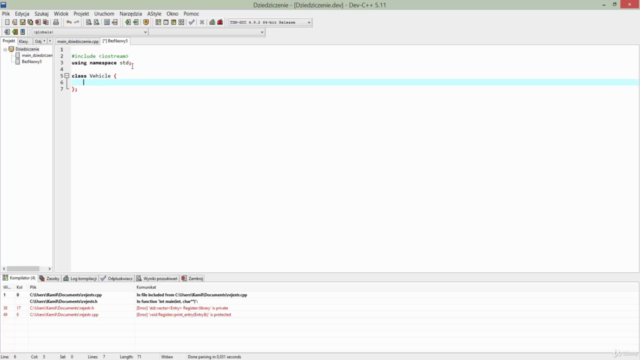Open the Plik menu
This screenshot has height=360, width=640.
6,13
